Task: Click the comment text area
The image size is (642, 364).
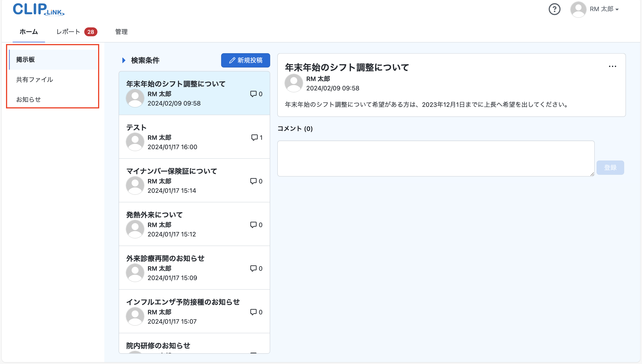Action: click(x=436, y=159)
